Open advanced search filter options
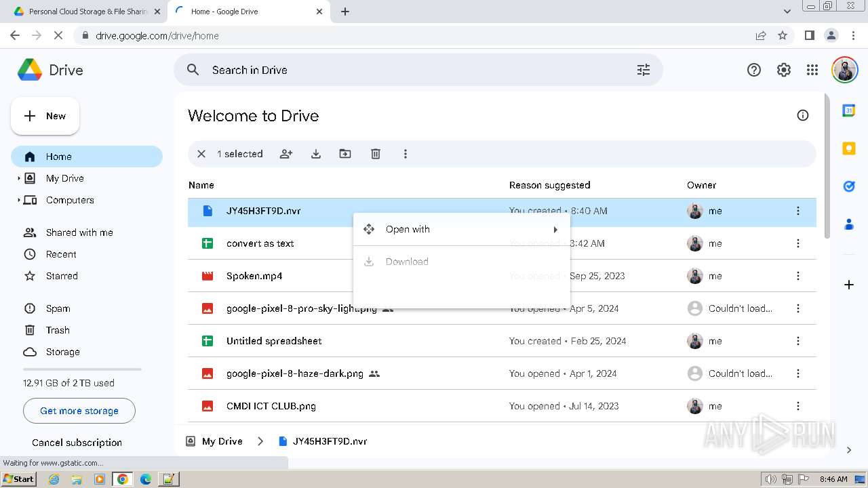Screen dimensions: 868x488 click(x=644, y=70)
